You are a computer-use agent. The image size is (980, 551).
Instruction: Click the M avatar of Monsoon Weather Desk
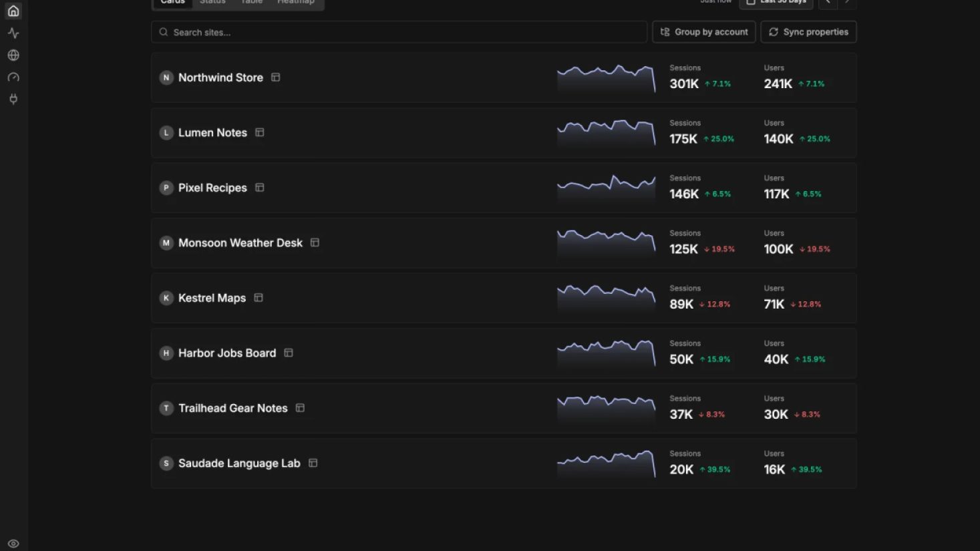166,242
